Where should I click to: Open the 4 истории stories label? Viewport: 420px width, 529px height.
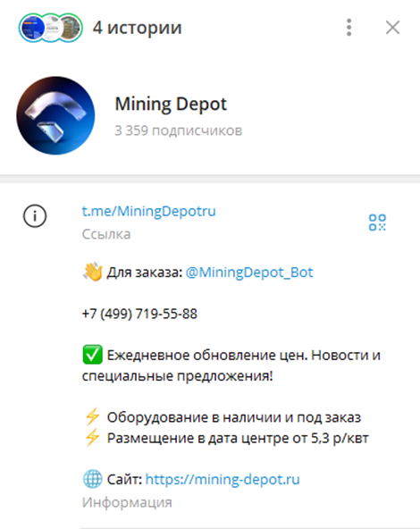click(x=138, y=28)
